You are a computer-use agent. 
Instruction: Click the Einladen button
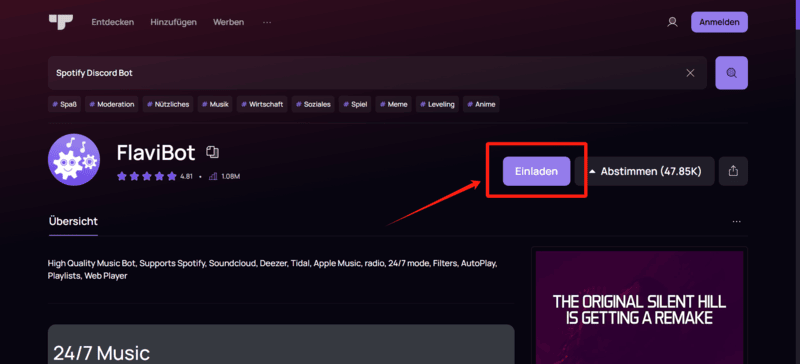pyautogui.click(x=536, y=171)
